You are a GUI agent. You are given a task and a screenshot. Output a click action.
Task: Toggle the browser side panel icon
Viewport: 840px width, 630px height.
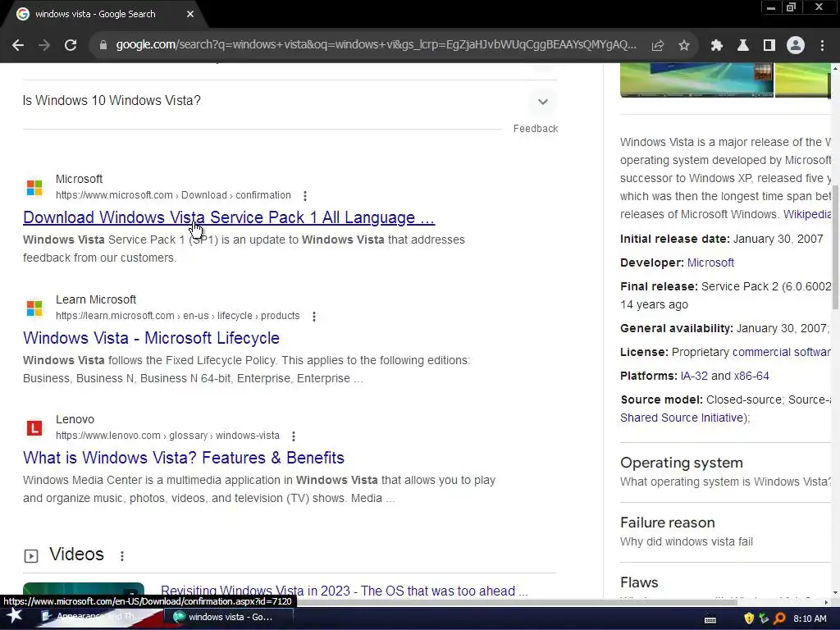769,46
